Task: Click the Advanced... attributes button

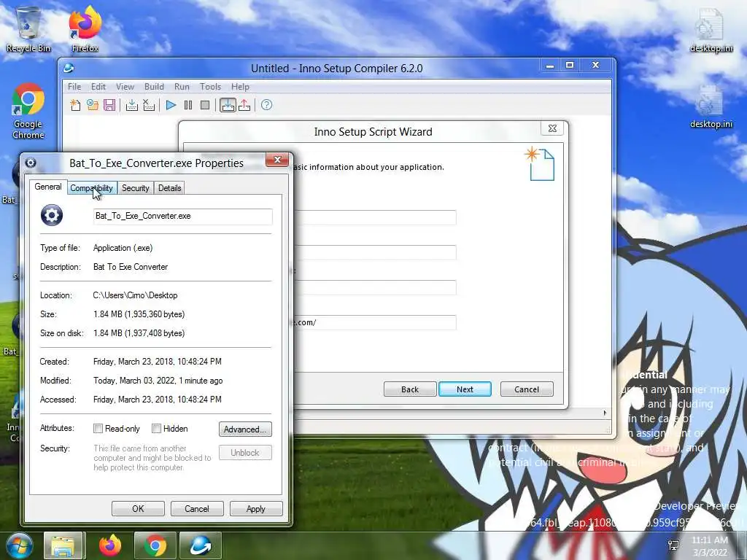Action: [245, 429]
